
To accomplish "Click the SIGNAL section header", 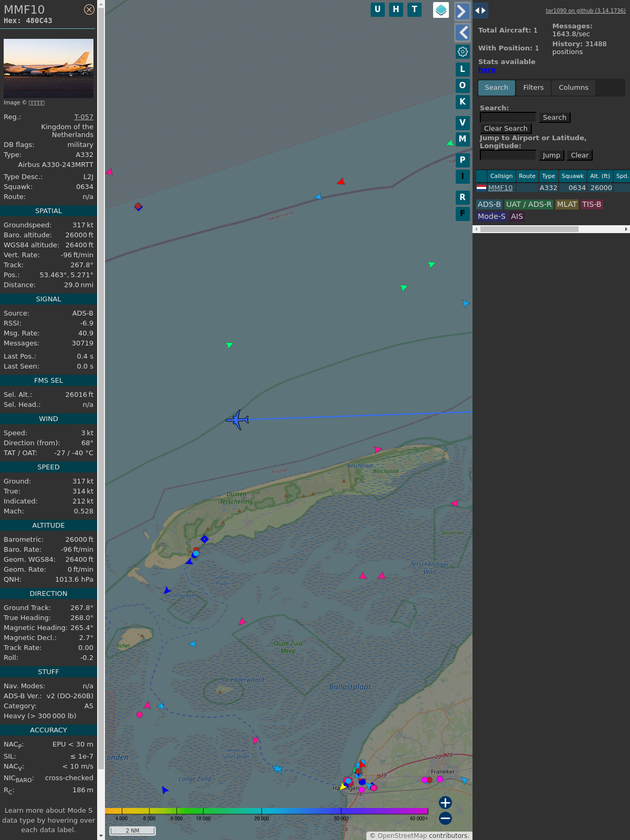I will pos(48,299).
